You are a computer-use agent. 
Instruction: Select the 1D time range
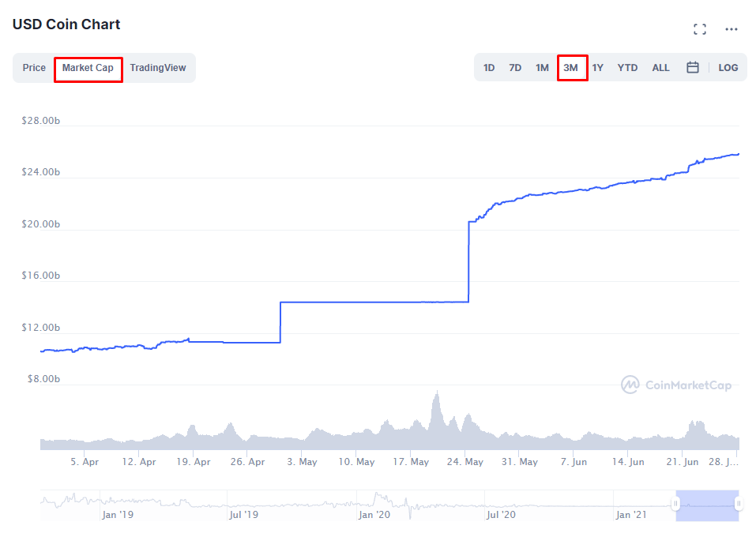pos(488,68)
